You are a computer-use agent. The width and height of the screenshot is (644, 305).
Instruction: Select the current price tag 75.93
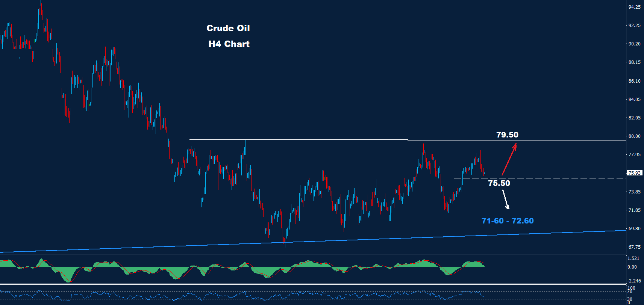click(634, 173)
